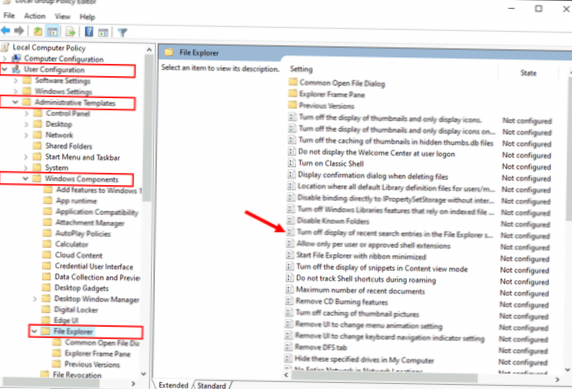Click the Export list toolbar icon
Viewport: 572px width, 389px height.
70,32
